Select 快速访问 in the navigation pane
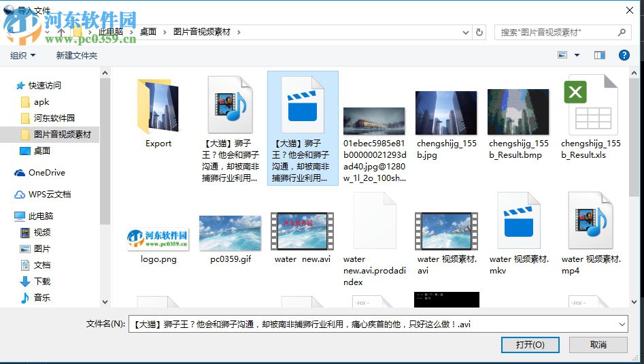This screenshot has height=364, width=644. [44, 86]
